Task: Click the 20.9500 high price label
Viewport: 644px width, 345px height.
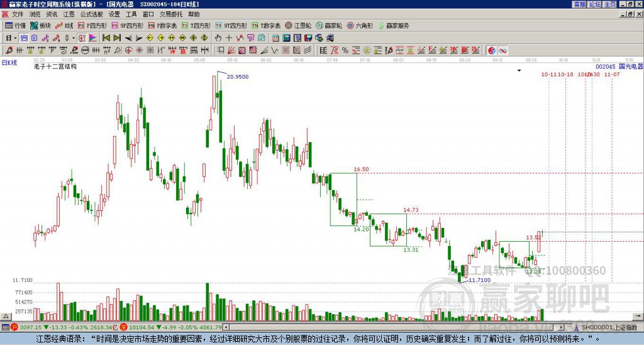Action: (x=238, y=77)
